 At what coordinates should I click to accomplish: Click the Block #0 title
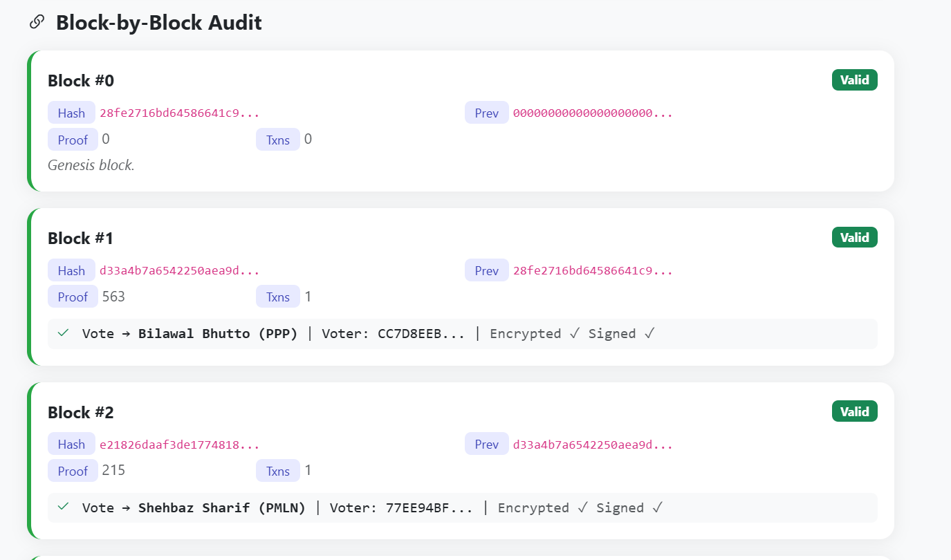click(81, 81)
